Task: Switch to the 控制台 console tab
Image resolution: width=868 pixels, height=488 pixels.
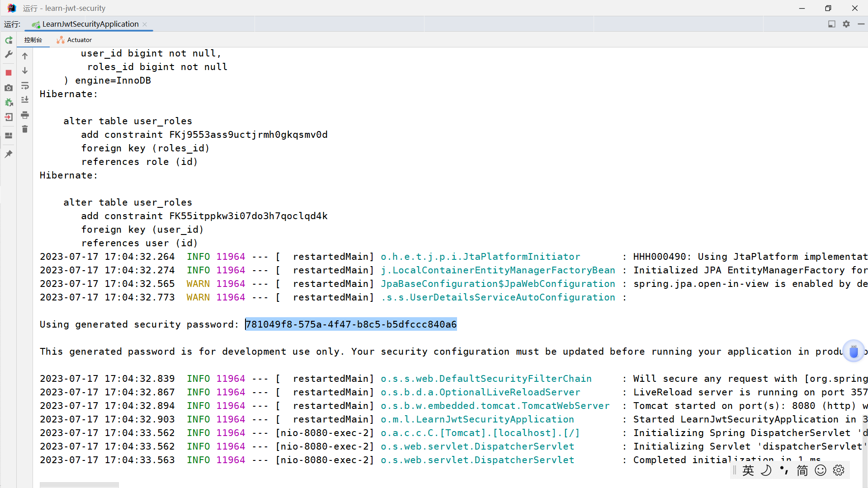Action: coord(33,40)
